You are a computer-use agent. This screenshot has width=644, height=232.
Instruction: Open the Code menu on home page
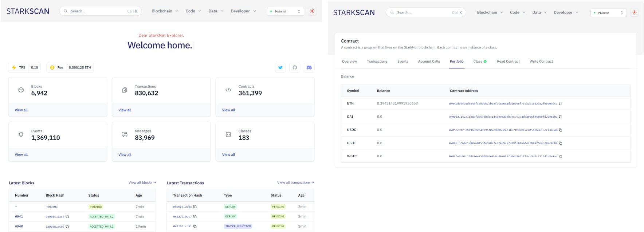click(193, 11)
